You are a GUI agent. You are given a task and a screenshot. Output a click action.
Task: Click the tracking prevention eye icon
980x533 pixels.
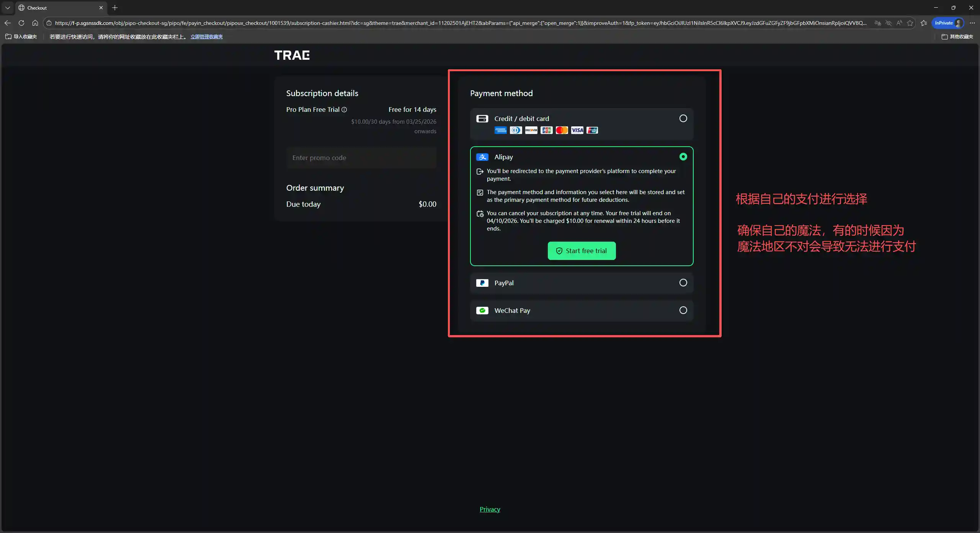(x=889, y=23)
